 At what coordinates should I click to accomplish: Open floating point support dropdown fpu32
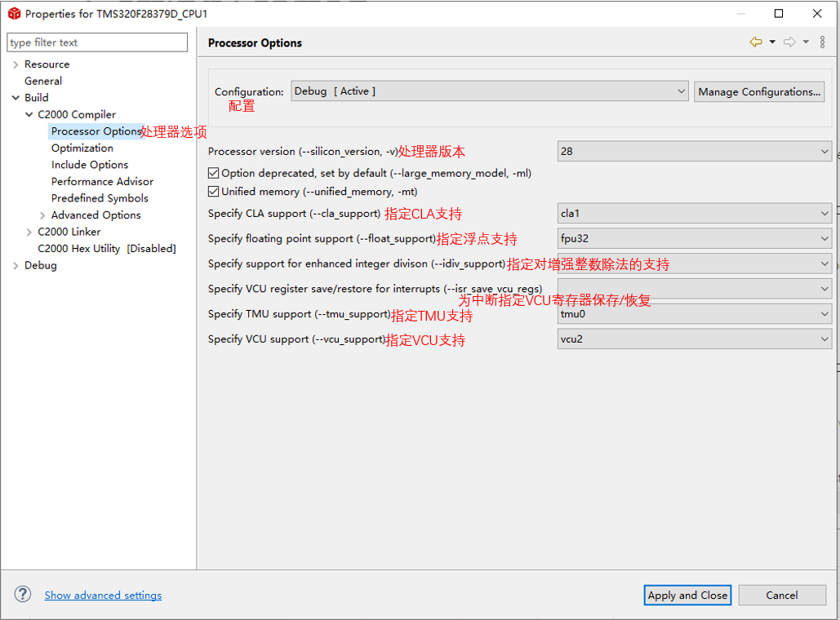pyautogui.click(x=694, y=238)
